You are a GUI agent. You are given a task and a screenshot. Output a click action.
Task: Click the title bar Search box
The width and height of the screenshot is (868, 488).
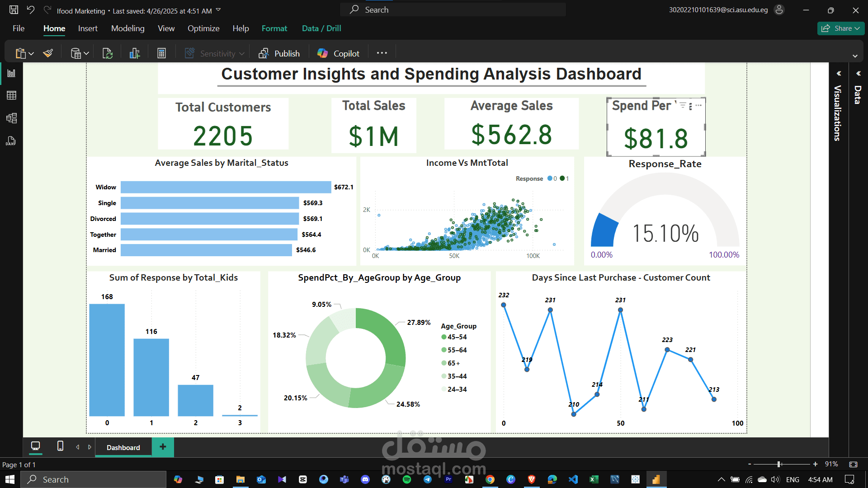(453, 9)
